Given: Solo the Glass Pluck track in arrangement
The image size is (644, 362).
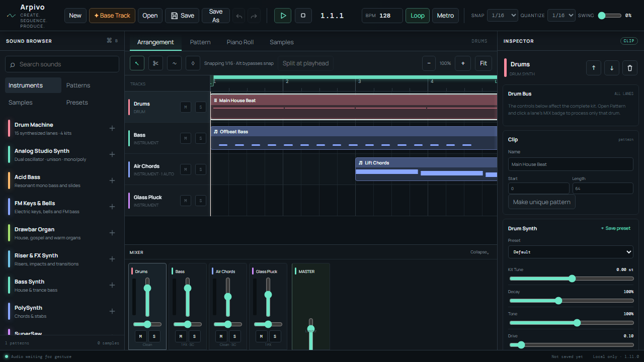Looking at the screenshot, I should (x=201, y=201).
